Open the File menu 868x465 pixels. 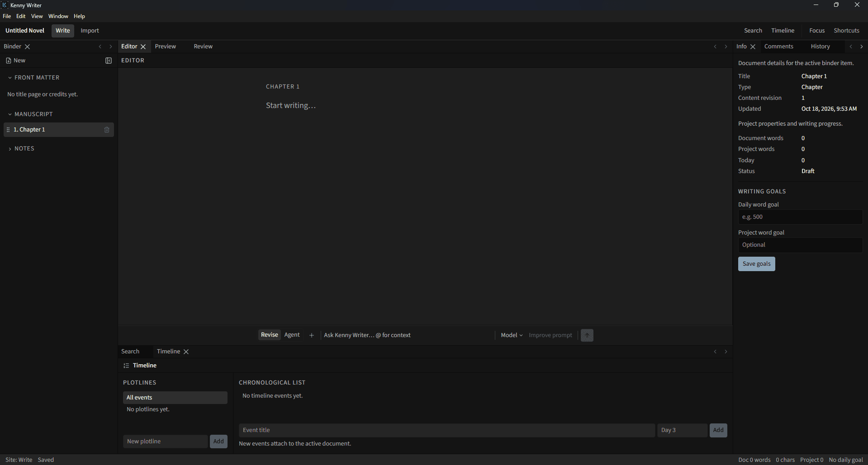click(x=7, y=16)
